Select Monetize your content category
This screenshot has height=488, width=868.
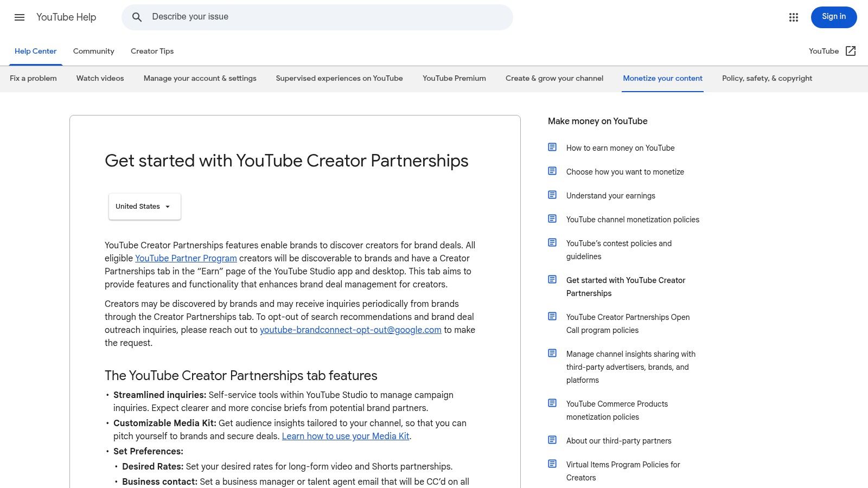[662, 78]
